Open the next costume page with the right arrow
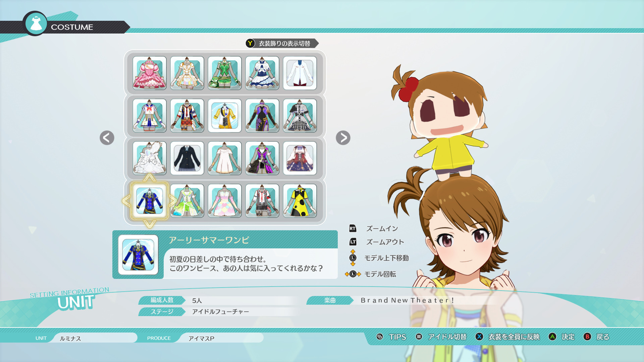 pos(343,138)
